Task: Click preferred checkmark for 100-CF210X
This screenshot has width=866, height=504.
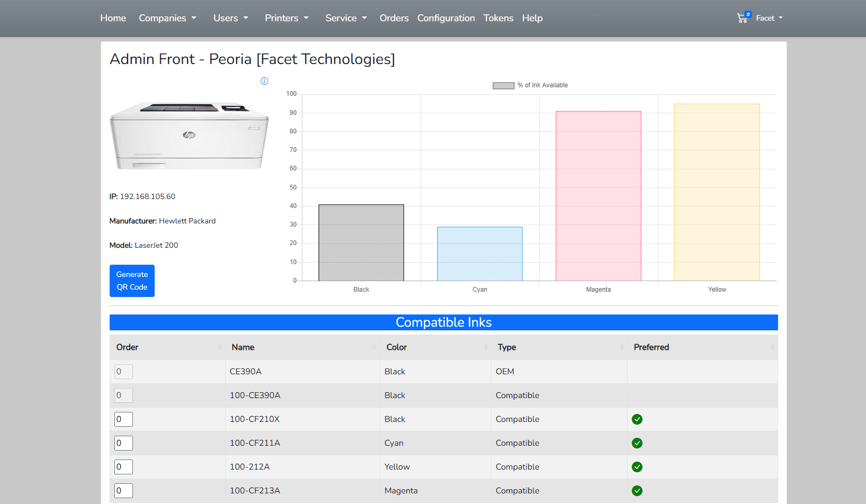Action: [x=637, y=419]
